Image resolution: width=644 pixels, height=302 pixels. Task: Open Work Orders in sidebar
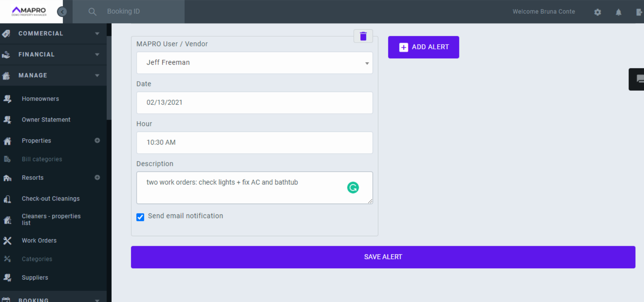[39, 241]
